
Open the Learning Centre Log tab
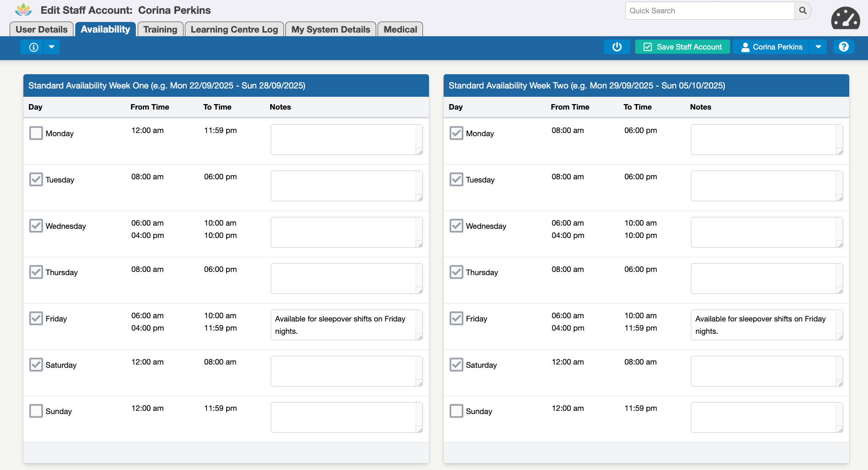click(234, 29)
